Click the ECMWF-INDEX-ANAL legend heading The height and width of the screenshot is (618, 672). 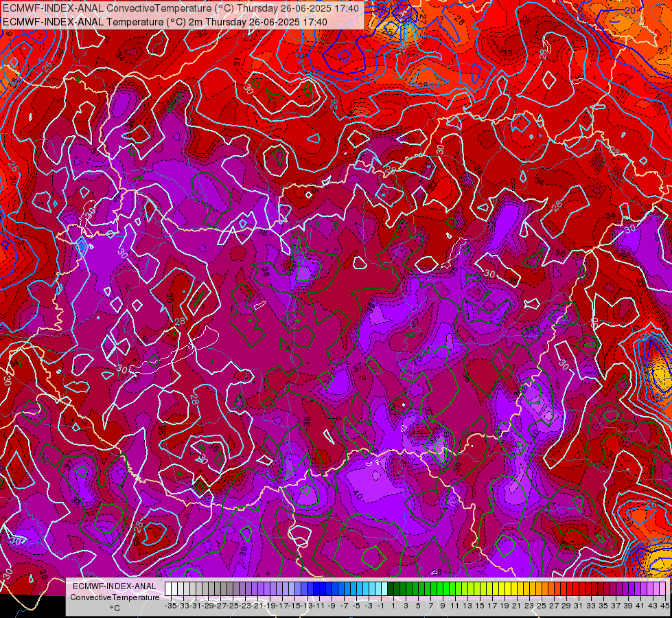pos(115,586)
